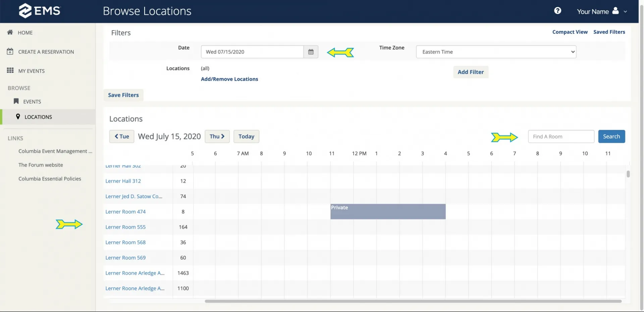644x312 pixels.
Task: Go to previous day Tue button
Action: click(x=122, y=136)
